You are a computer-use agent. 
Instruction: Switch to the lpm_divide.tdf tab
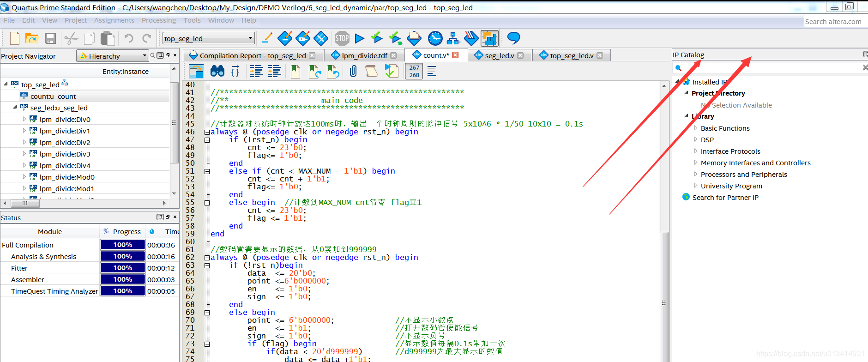click(364, 55)
